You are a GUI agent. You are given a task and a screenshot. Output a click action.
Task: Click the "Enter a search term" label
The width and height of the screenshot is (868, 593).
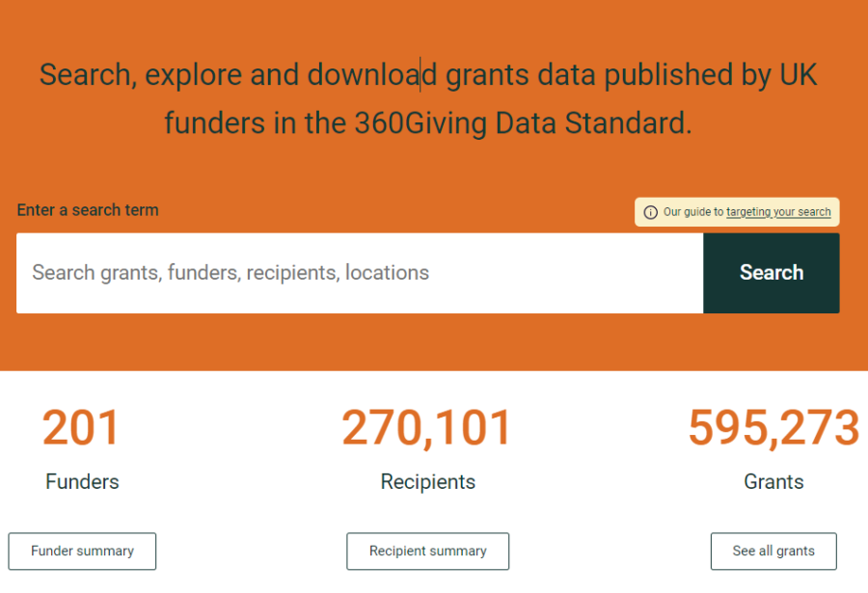pyautogui.click(x=87, y=209)
